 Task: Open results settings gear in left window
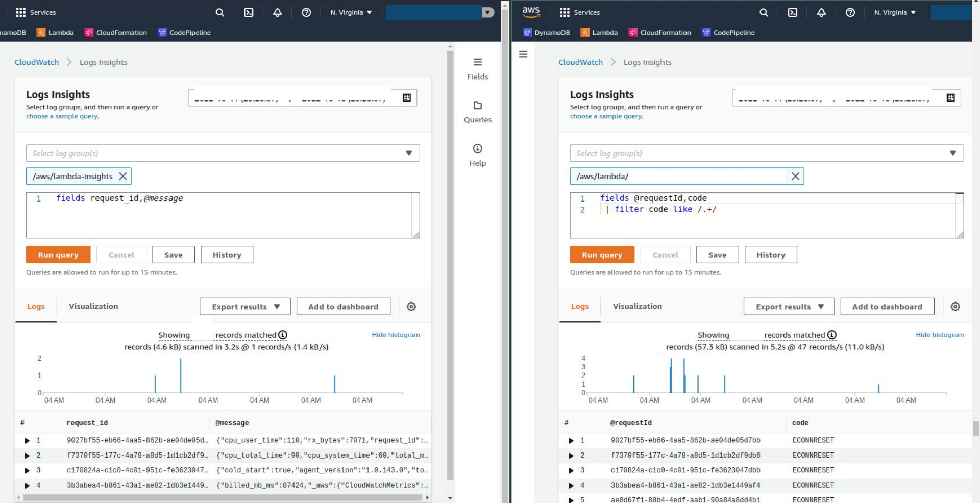coord(411,307)
